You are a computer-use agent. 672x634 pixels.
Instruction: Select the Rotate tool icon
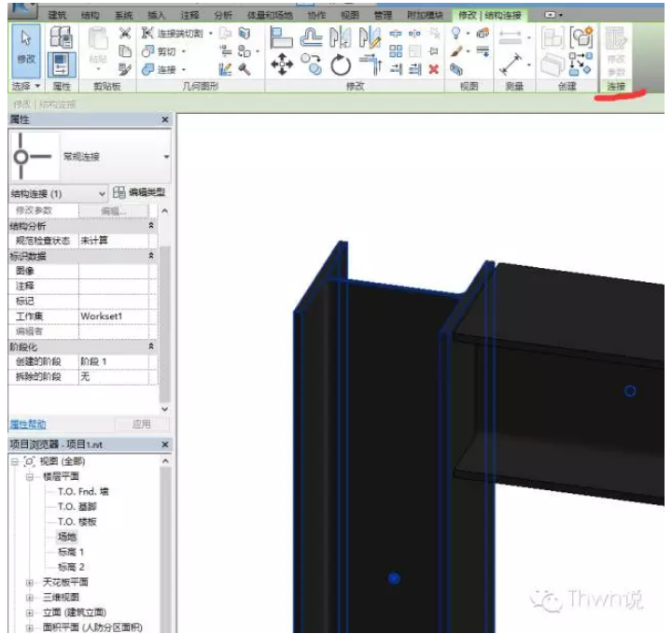(x=341, y=64)
